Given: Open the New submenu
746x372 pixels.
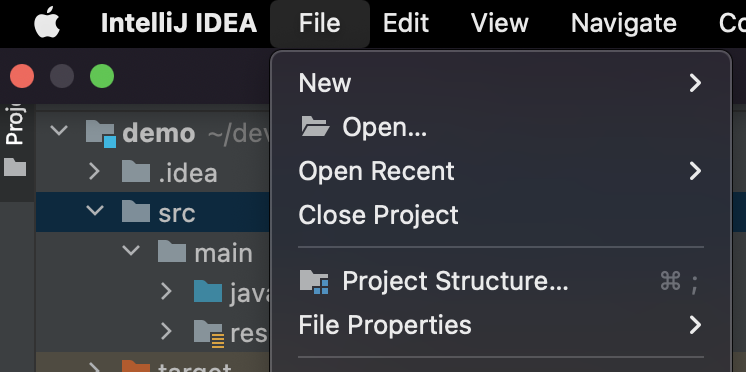Looking at the screenshot, I should [501, 83].
